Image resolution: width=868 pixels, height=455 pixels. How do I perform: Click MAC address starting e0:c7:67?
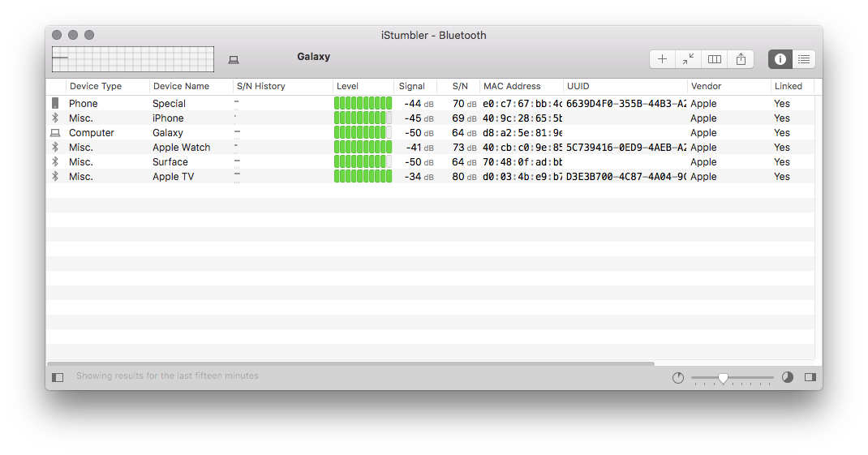coord(522,104)
